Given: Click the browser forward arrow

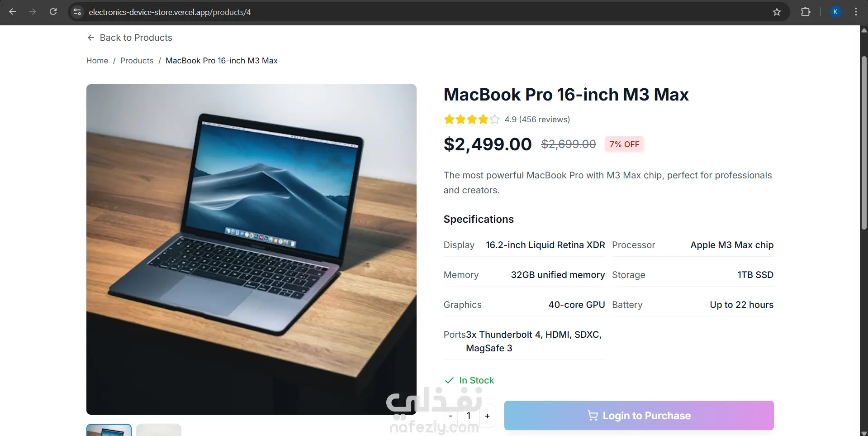Looking at the screenshot, I should [x=33, y=12].
